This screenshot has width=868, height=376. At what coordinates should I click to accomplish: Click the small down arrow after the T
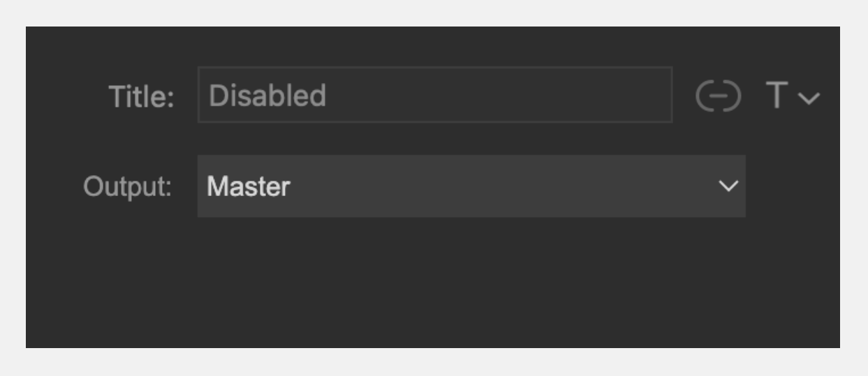click(808, 99)
